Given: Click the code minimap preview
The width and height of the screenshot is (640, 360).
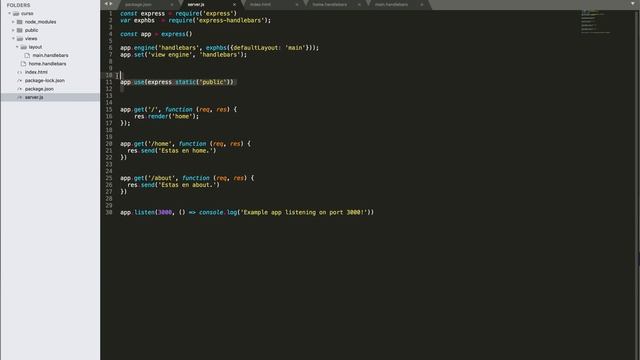Looking at the screenshot, I should point(595,22).
